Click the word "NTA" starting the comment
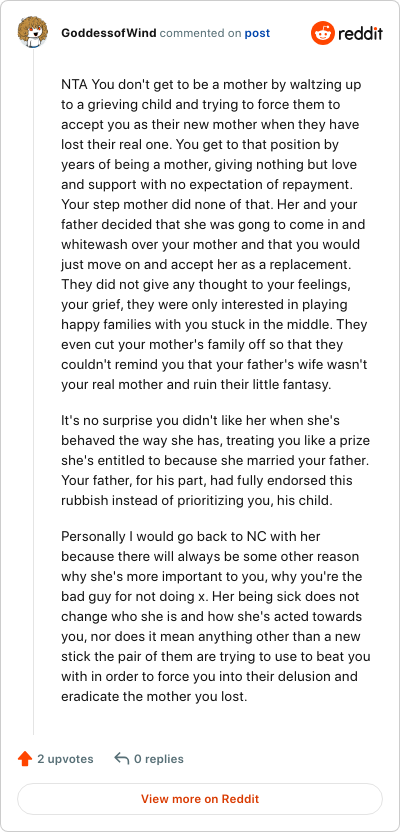This screenshot has width=400, height=832. click(72, 84)
